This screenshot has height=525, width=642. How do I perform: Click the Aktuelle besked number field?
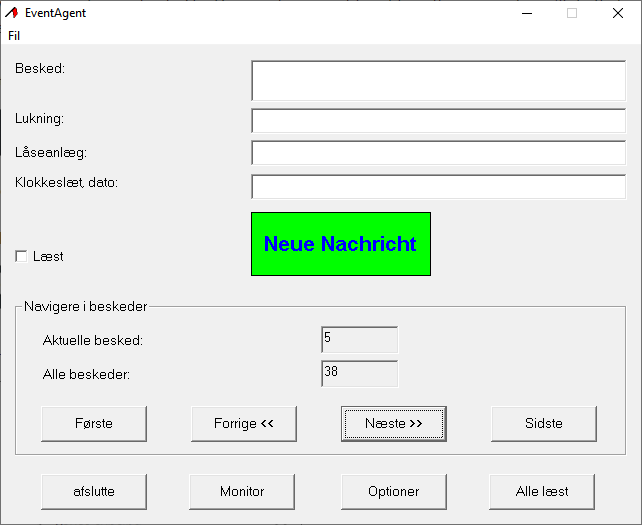pyautogui.click(x=359, y=340)
